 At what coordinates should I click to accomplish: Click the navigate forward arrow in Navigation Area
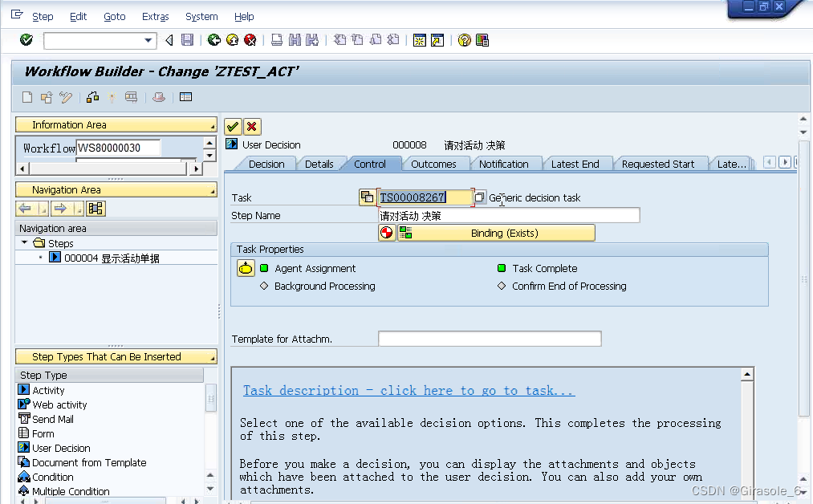pos(60,209)
